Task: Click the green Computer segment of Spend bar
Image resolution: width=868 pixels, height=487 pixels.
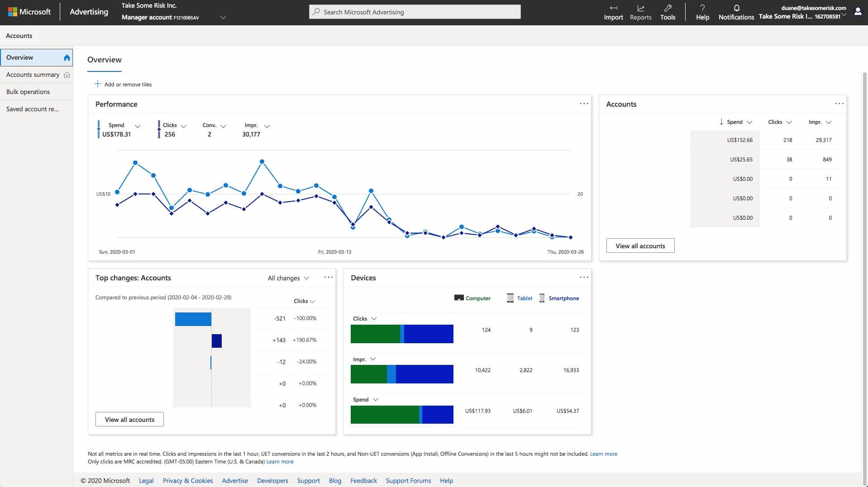Action: coord(385,415)
